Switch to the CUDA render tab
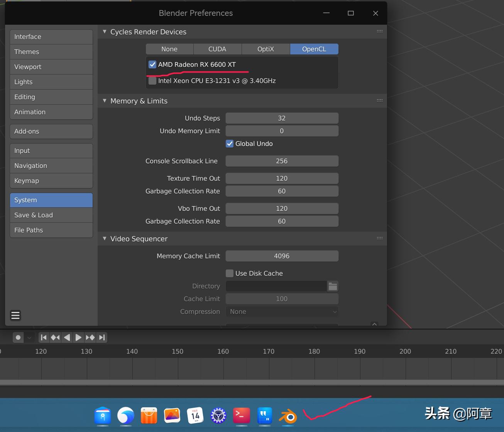The image size is (504, 432). click(217, 49)
